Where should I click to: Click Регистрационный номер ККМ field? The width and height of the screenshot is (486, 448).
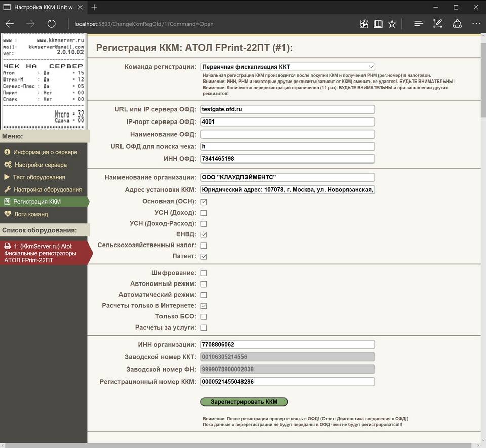coord(288,382)
